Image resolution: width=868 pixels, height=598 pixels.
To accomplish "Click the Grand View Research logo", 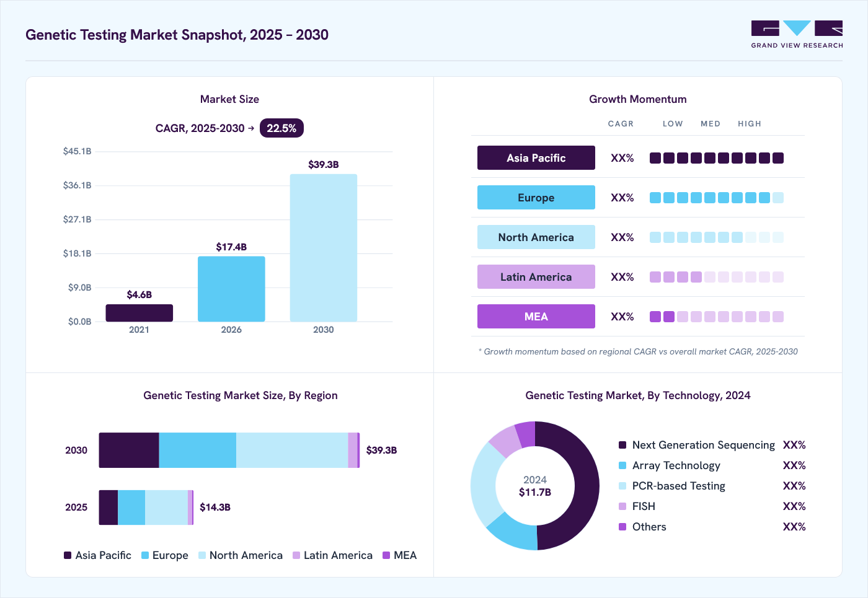I will [x=797, y=35].
